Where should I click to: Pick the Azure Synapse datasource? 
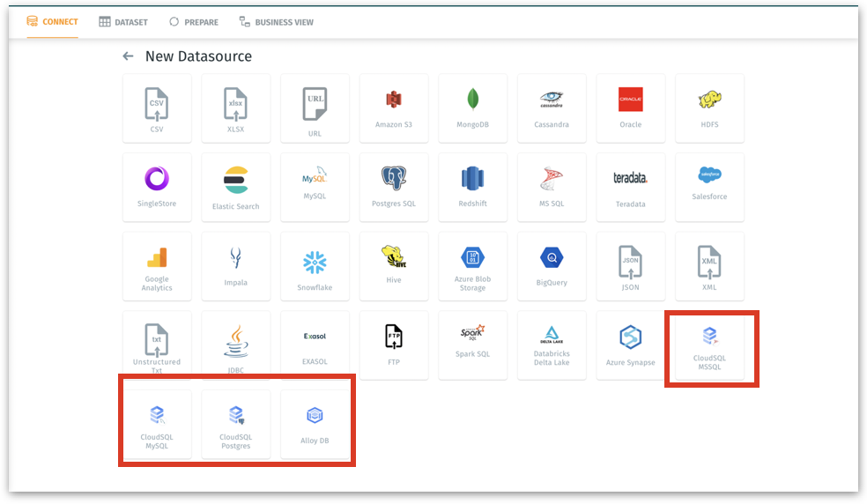[x=631, y=345]
